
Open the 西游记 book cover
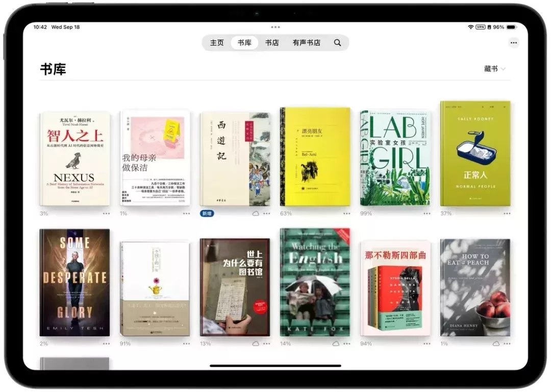(235, 159)
